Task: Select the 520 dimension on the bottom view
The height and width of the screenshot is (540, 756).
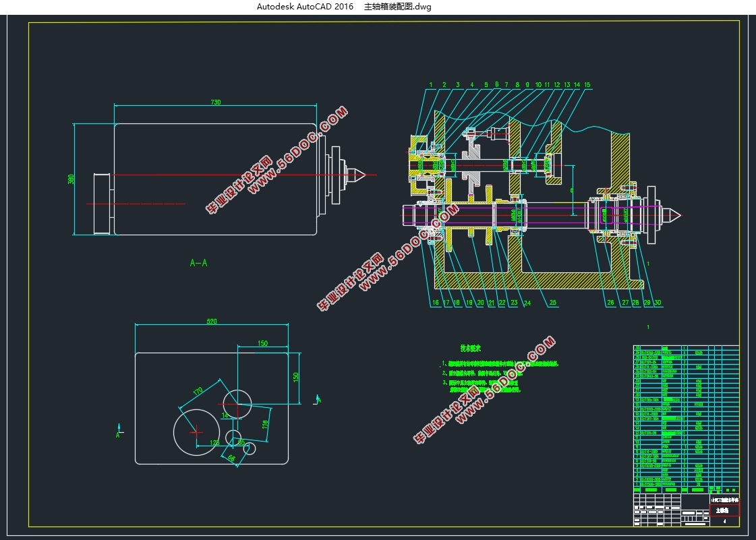Action: click(x=212, y=322)
